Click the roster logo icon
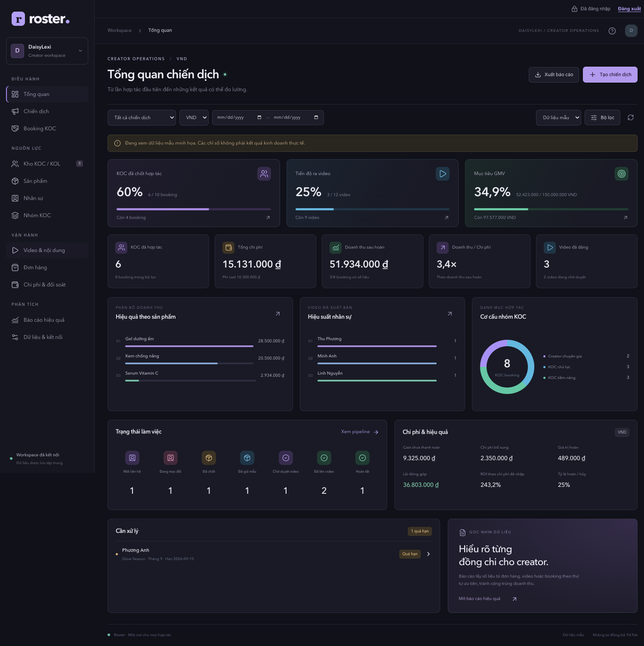 coord(18,19)
